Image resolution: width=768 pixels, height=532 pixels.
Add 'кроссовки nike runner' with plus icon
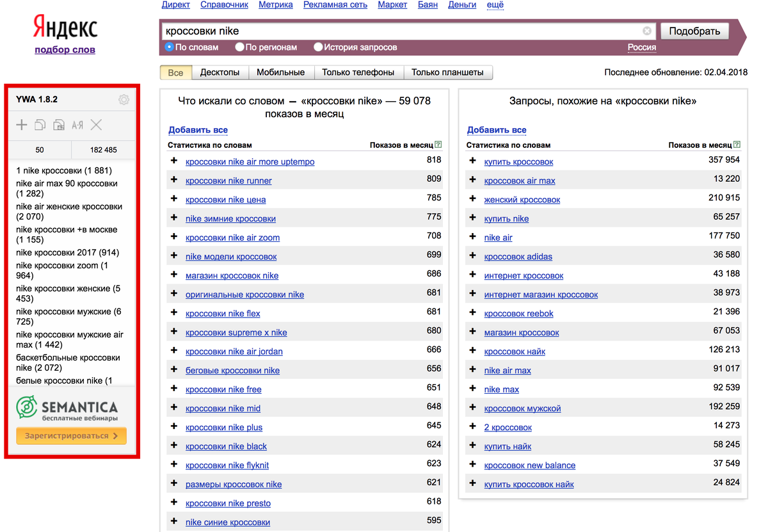[x=173, y=180]
